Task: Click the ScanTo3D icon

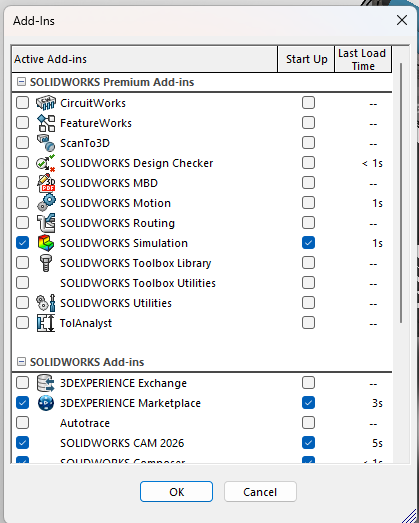Action: pos(46,143)
